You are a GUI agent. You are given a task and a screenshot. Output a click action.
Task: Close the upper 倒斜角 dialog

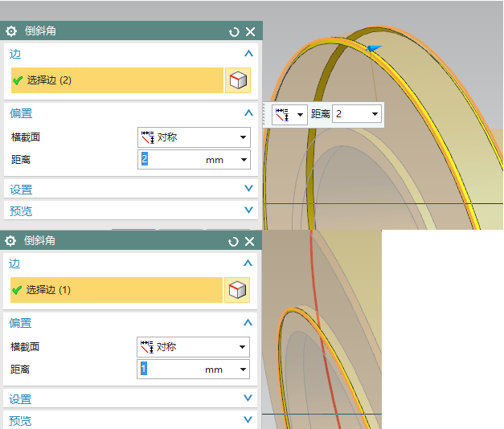tap(250, 31)
